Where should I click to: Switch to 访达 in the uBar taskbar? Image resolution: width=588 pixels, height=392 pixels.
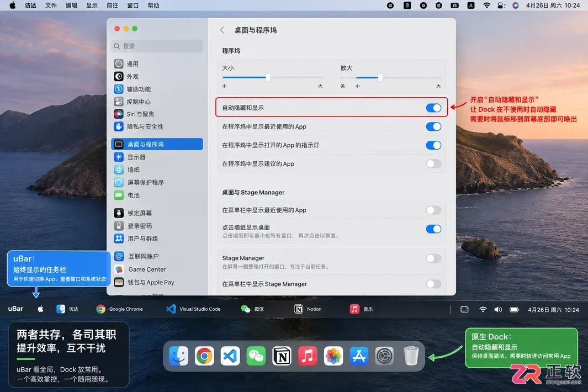coord(67,309)
